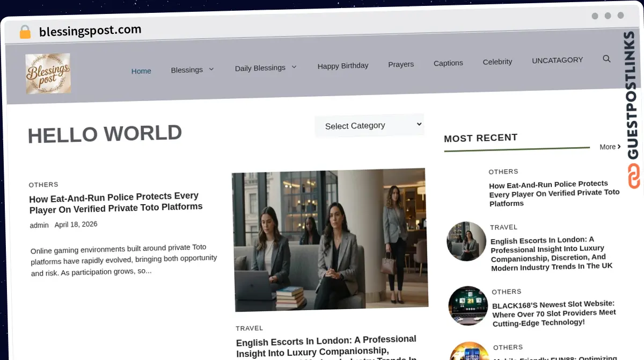Expand the Daily Blessings menu chevron
The width and height of the screenshot is (644, 360).
[294, 67]
